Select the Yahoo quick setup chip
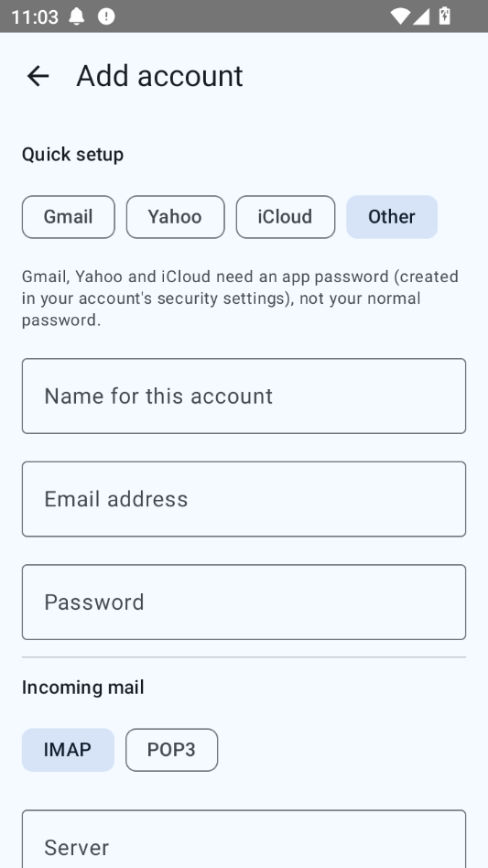 point(176,217)
